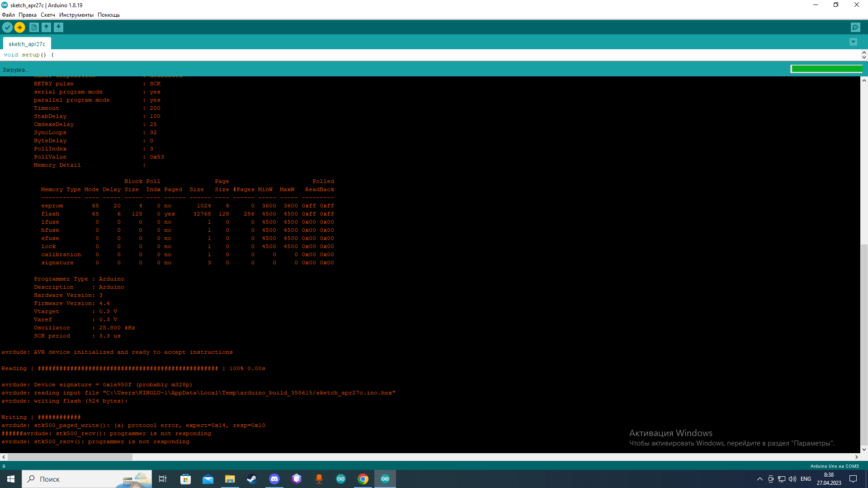The image size is (868, 488).
Task: Click the Verify (checkmark) toolbar button
Action: tap(7, 28)
